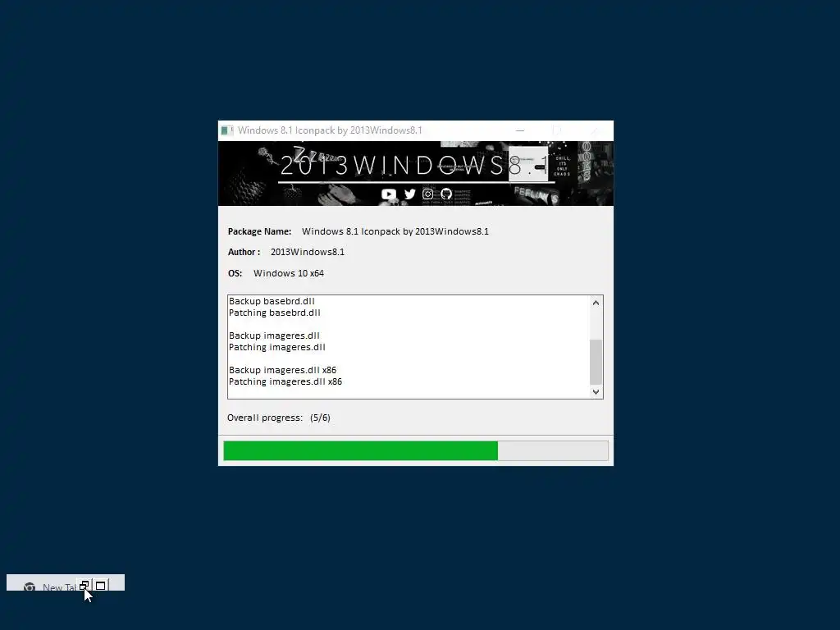Click the author value "2013Windows8.1"
Screen dimensions: 840x630
[308, 252]
